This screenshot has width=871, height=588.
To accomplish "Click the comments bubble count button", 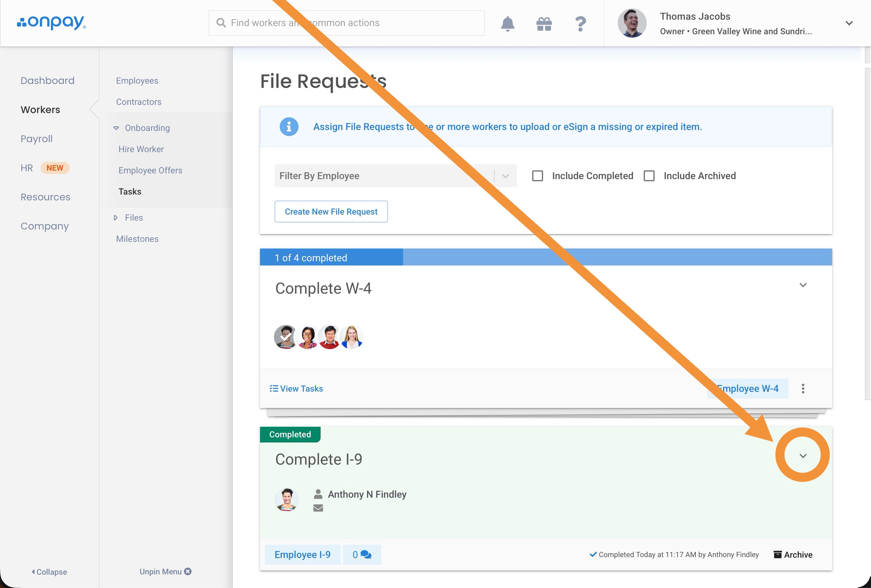I will point(362,555).
